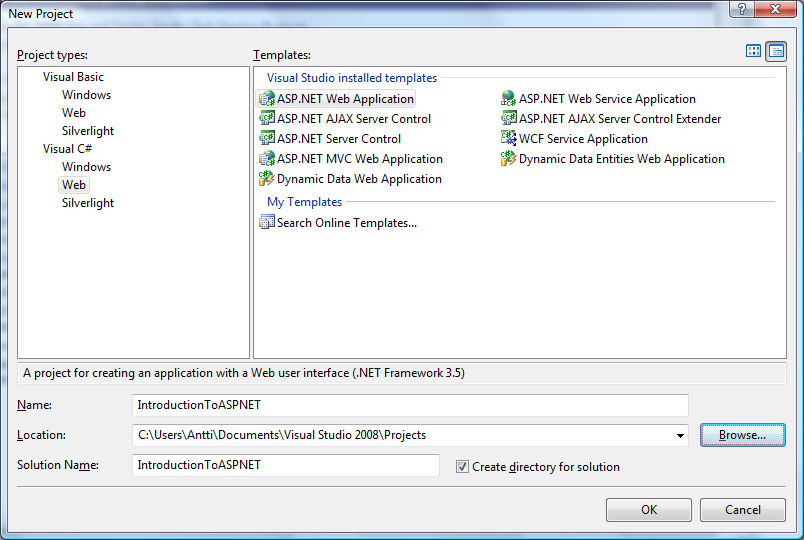The height and width of the screenshot is (540, 804).
Task: Select the Visual C# project type node
Action: pyautogui.click(x=67, y=149)
